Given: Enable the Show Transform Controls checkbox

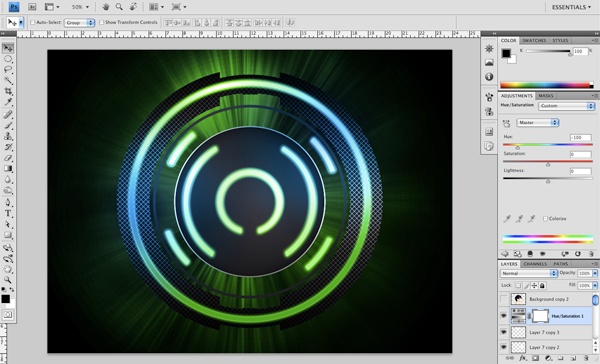Looking at the screenshot, I should 101,23.
